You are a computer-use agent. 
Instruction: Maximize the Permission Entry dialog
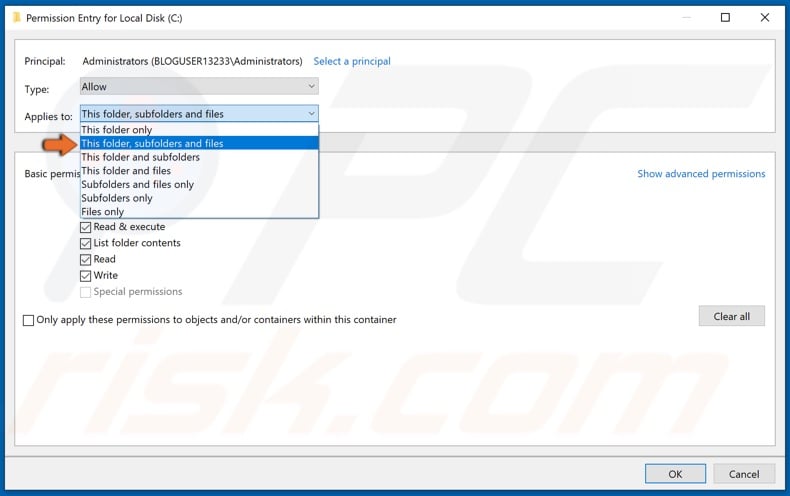click(x=726, y=18)
